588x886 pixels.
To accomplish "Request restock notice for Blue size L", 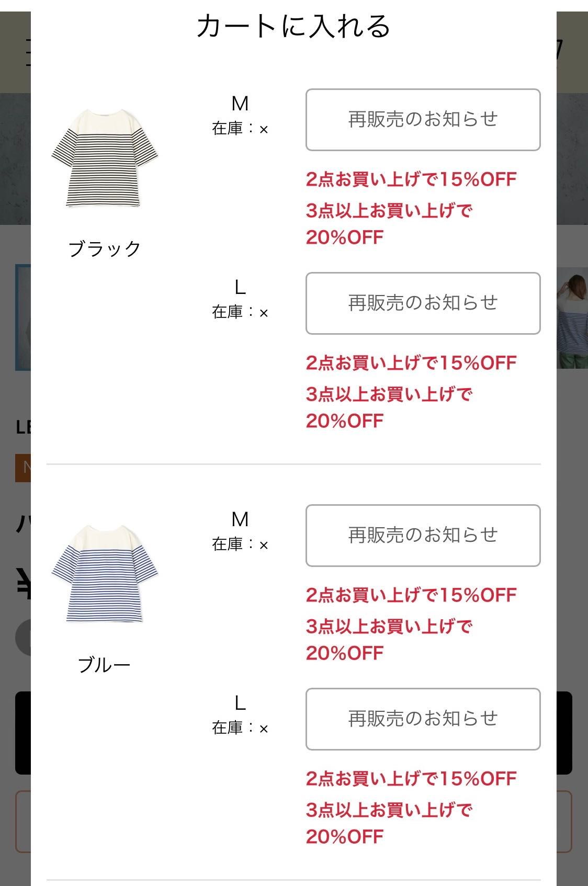I will pos(423,719).
